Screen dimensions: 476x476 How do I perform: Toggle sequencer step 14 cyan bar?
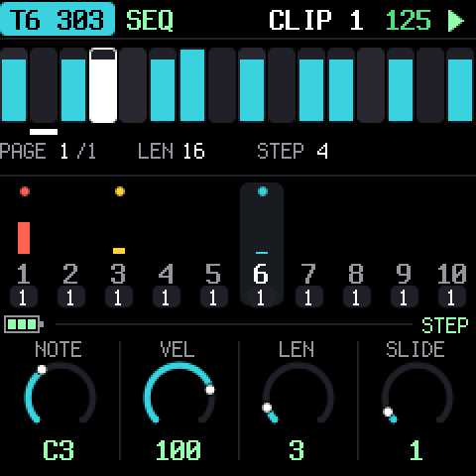click(x=401, y=85)
